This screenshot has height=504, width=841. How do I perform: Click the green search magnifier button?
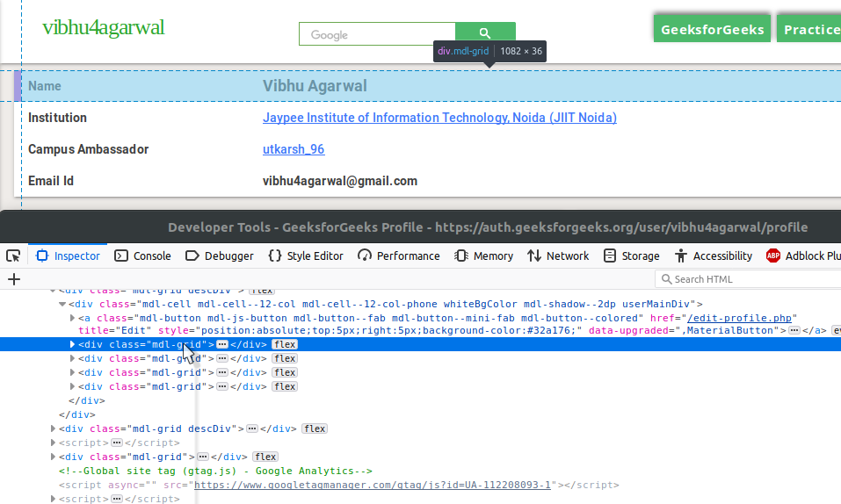(485, 33)
